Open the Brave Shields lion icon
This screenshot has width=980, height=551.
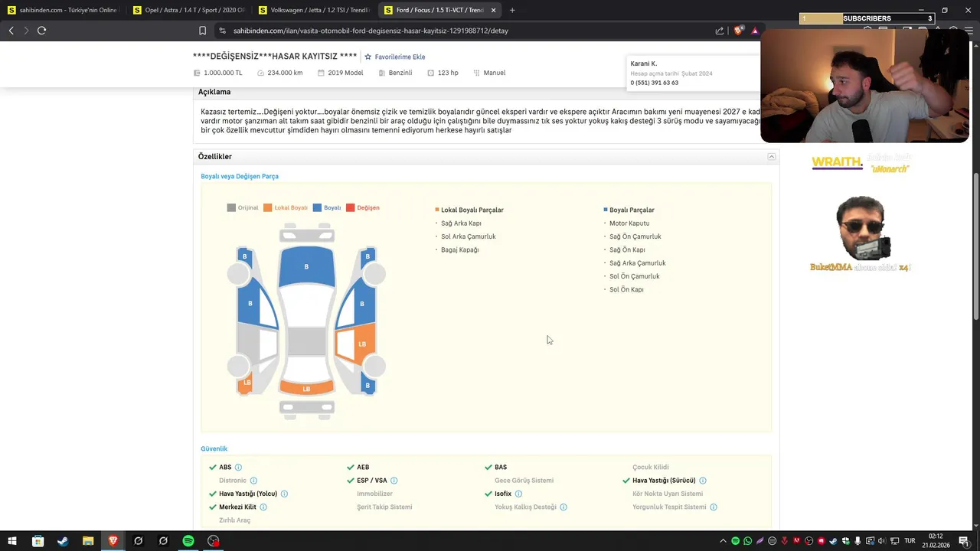(x=738, y=31)
